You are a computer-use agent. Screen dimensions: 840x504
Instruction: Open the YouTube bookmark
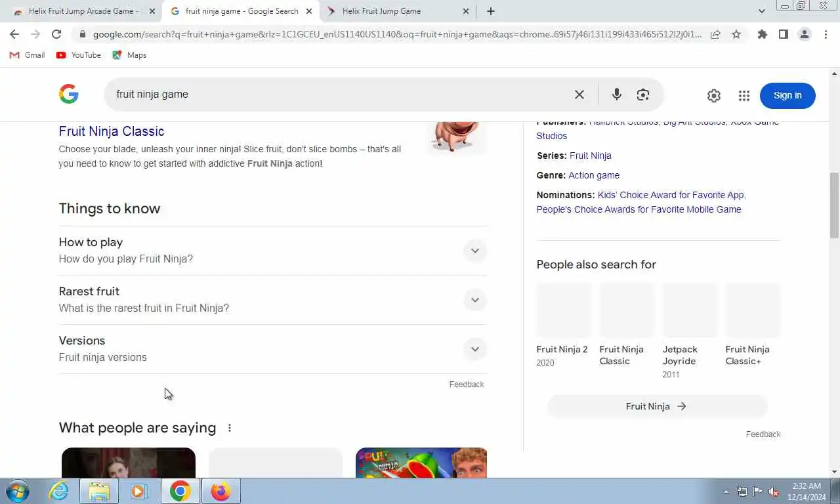(x=79, y=55)
